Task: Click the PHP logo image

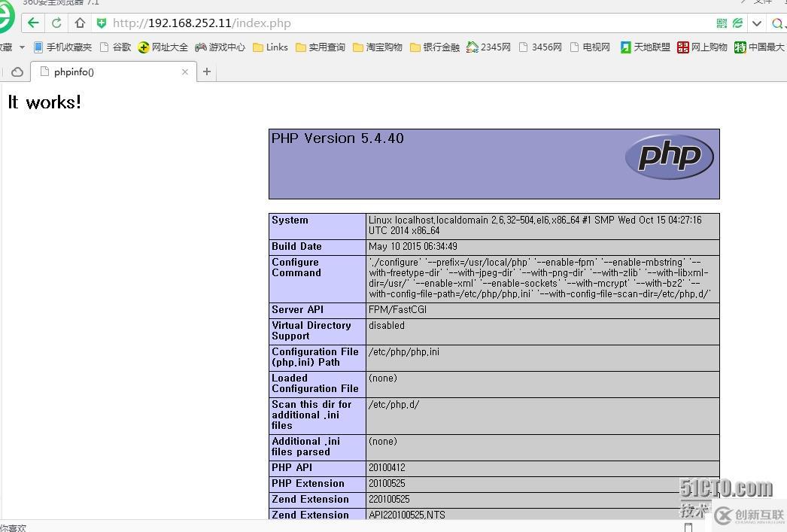Action: (x=669, y=157)
